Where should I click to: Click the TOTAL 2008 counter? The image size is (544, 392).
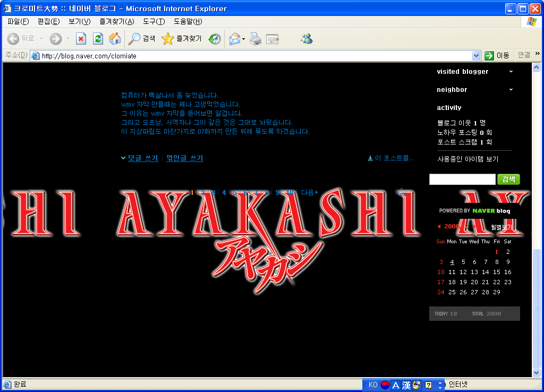click(x=487, y=313)
